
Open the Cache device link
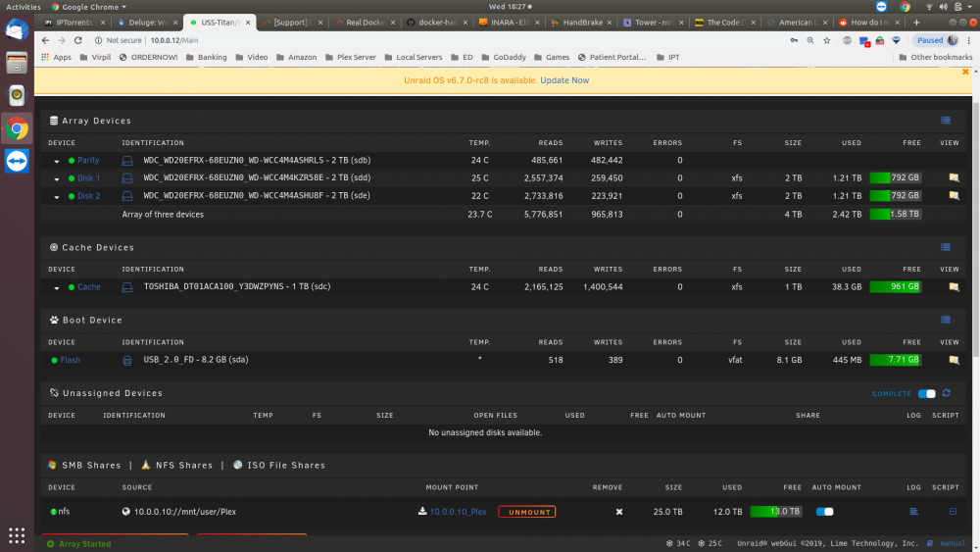click(89, 287)
